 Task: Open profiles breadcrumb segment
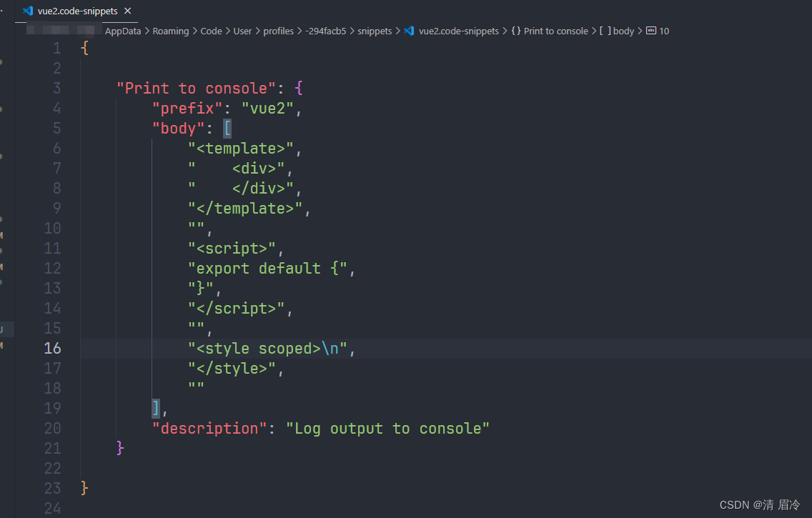tap(278, 31)
